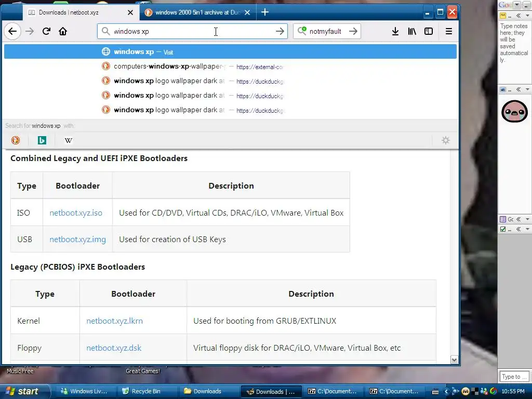Close the Downloads netboot.xyz tab
This screenshot has height=399, width=532.
click(x=130, y=12)
